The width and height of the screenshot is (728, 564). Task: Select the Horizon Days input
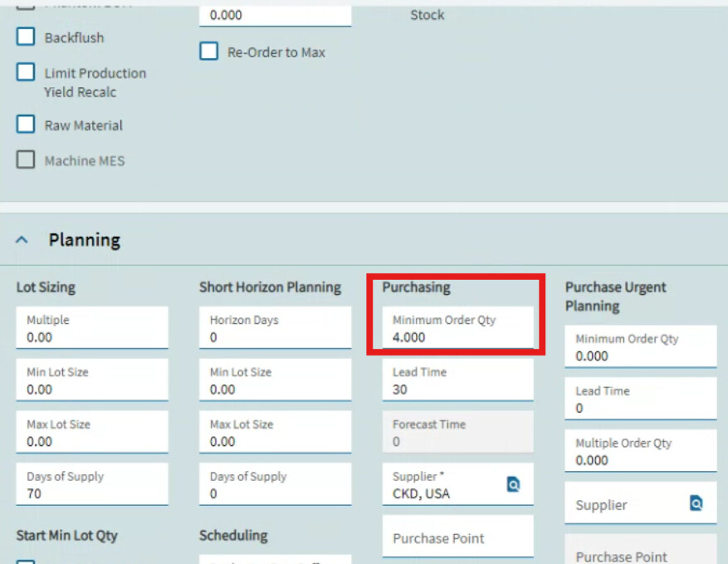pyautogui.click(x=276, y=327)
